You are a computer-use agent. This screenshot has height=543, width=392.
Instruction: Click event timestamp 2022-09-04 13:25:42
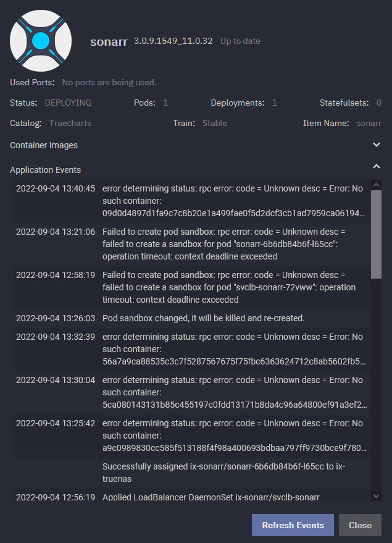pyautogui.click(x=56, y=424)
